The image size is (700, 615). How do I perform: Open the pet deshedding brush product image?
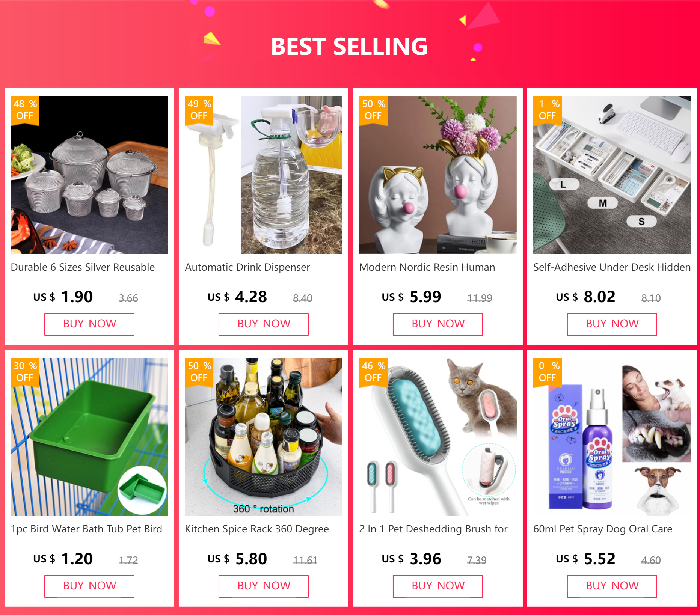coord(438,437)
